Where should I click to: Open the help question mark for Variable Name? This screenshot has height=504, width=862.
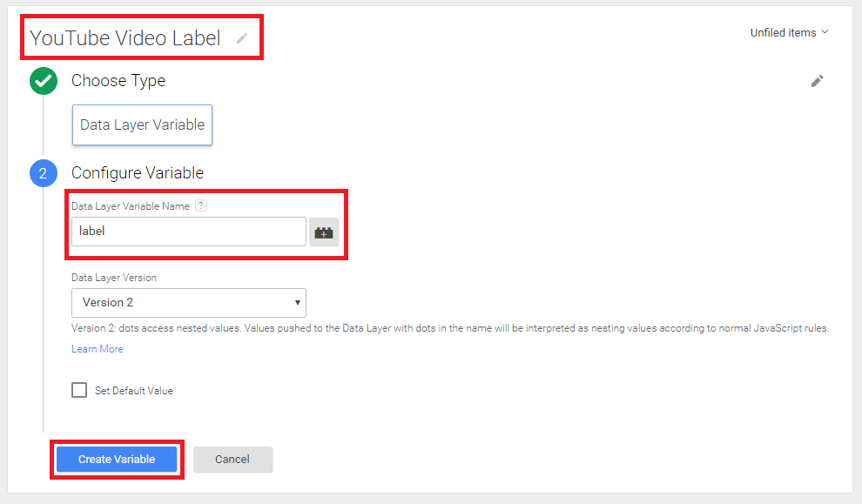point(201,205)
